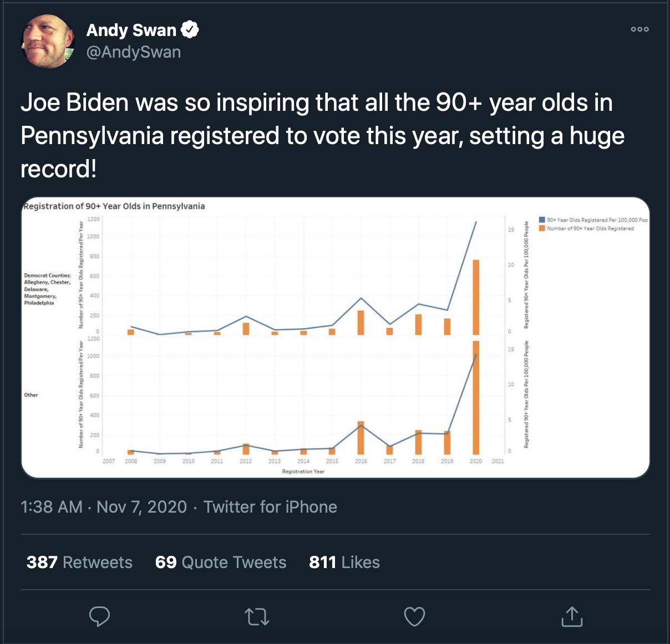The height and width of the screenshot is (644, 670).
Task: Show the 69 Quote Tweets
Action: click(x=221, y=562)
